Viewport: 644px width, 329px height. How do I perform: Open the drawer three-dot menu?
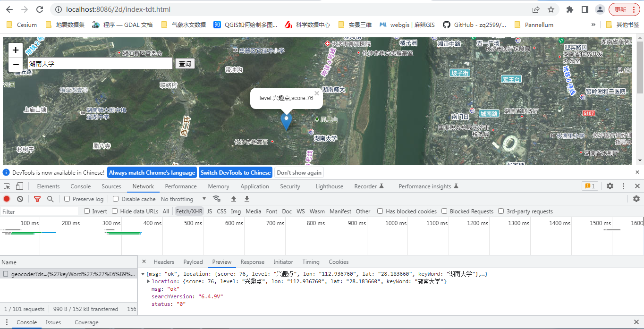[x=7, y=322]
